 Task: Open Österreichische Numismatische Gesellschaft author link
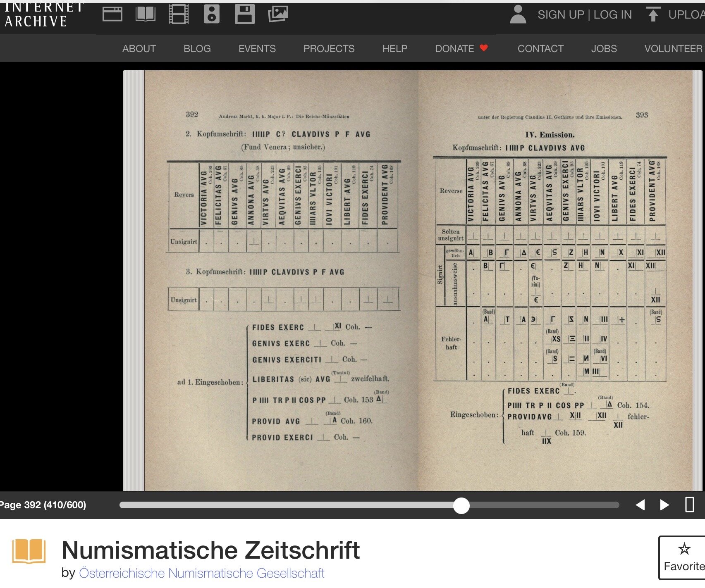pos(201,573)
